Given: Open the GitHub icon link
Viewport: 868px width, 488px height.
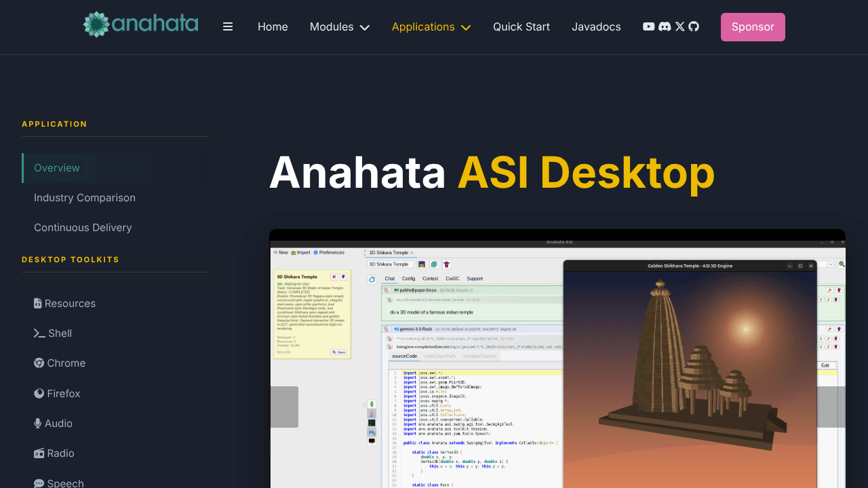Looking at the screenshot, I should click(x=694, y=26).
